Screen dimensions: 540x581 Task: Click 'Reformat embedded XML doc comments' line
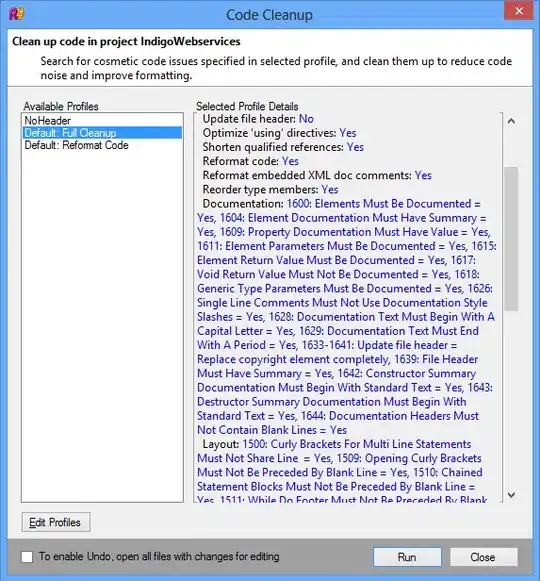coord(317,175)
